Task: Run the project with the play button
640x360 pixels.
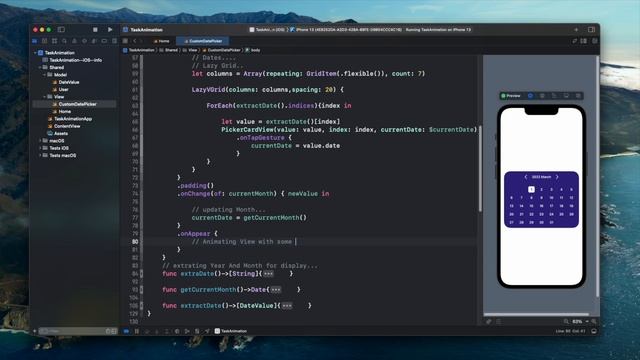Action: [x=110, y=30]
